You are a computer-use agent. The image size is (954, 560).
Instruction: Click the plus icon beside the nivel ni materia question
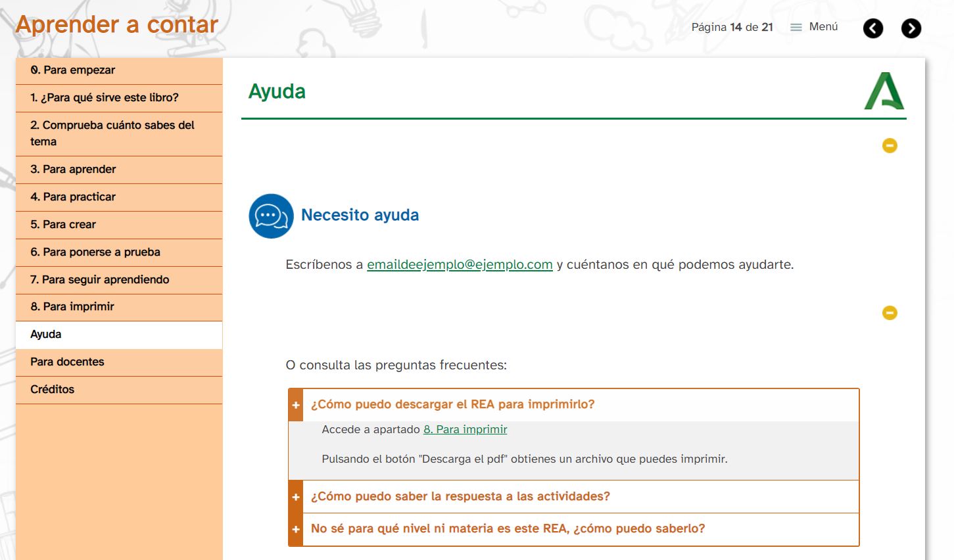click(x=296, y=529)
